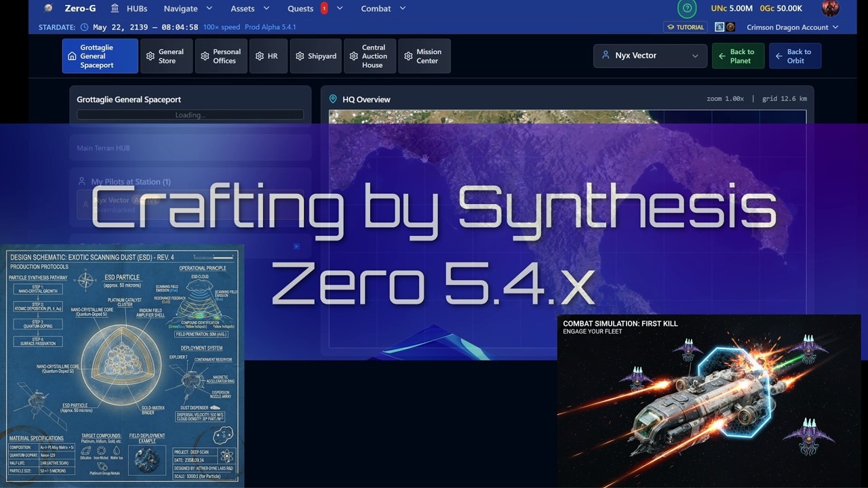Click the round orange icon near account

point(730,27)
